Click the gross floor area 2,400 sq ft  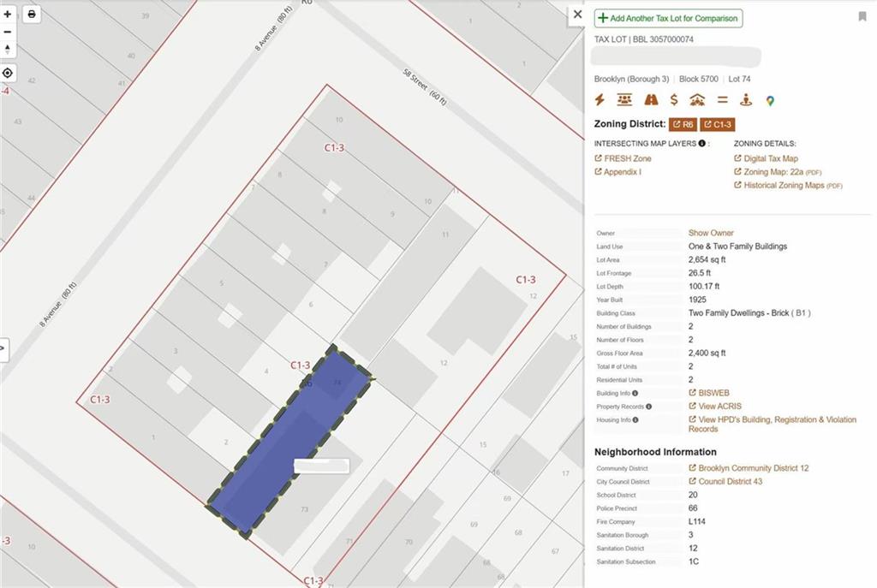[707, 353]
